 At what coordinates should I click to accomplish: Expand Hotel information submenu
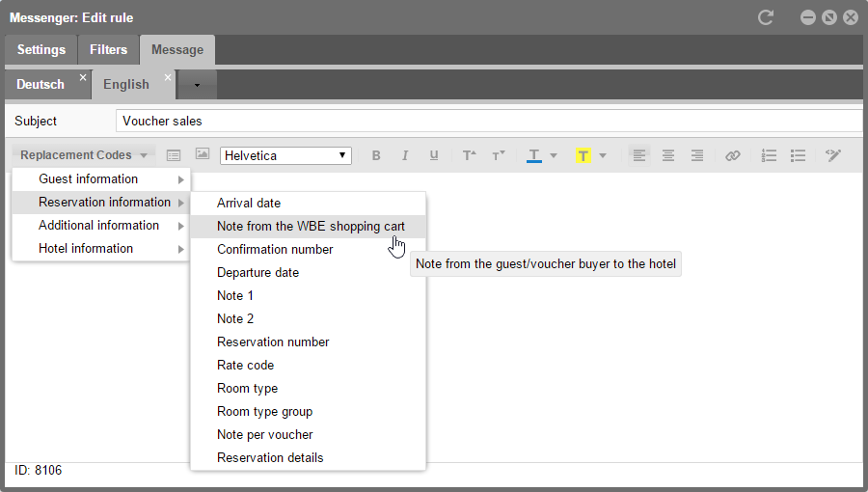101,249
